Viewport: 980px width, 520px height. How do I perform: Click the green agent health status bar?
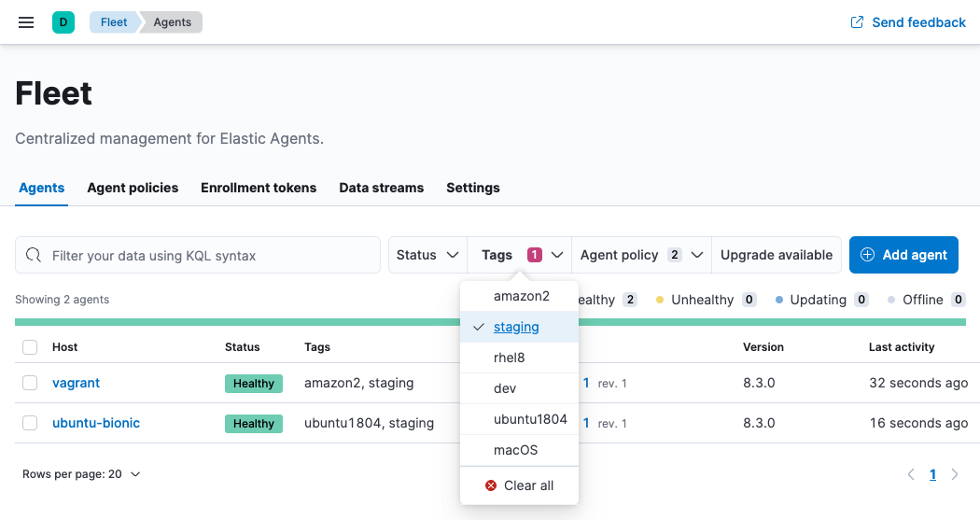233,322
